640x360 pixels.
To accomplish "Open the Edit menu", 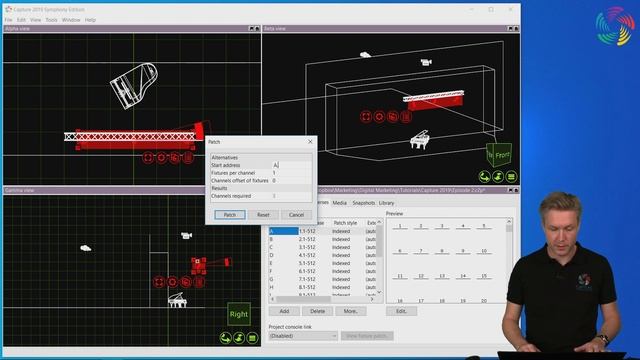I will (x=21, y=20).
